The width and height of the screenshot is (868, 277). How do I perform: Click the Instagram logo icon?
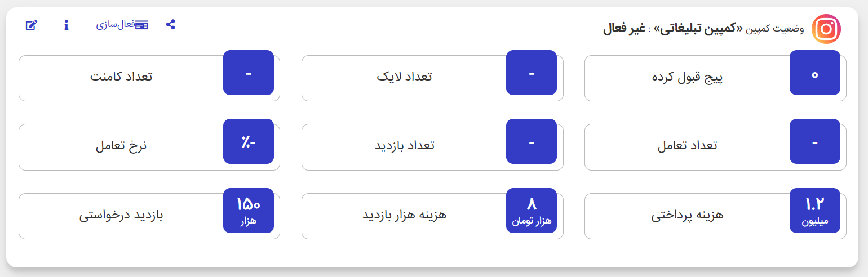point(826,29)
